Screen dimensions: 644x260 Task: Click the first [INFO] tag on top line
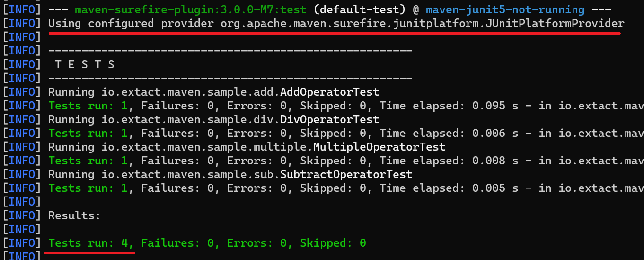click(22, 9)
